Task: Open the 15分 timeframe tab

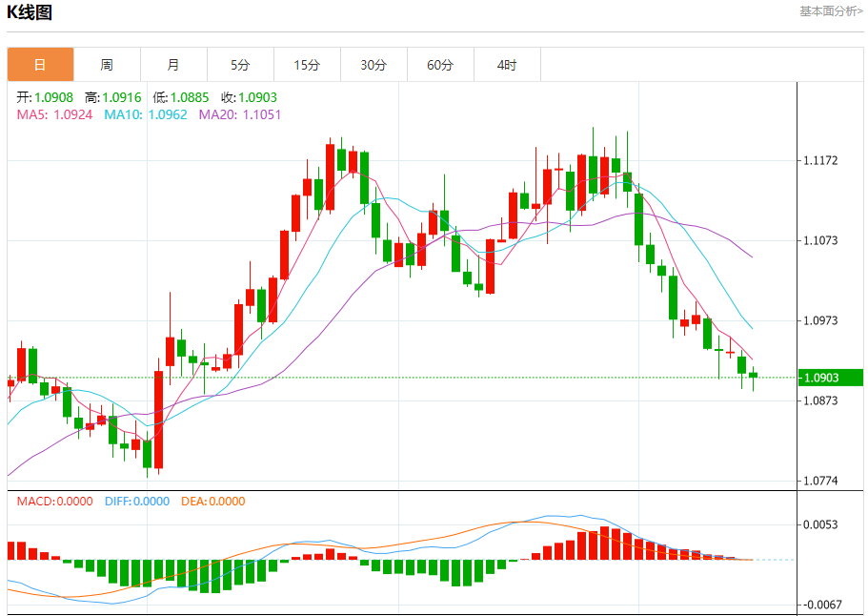Action: (307, 65)
